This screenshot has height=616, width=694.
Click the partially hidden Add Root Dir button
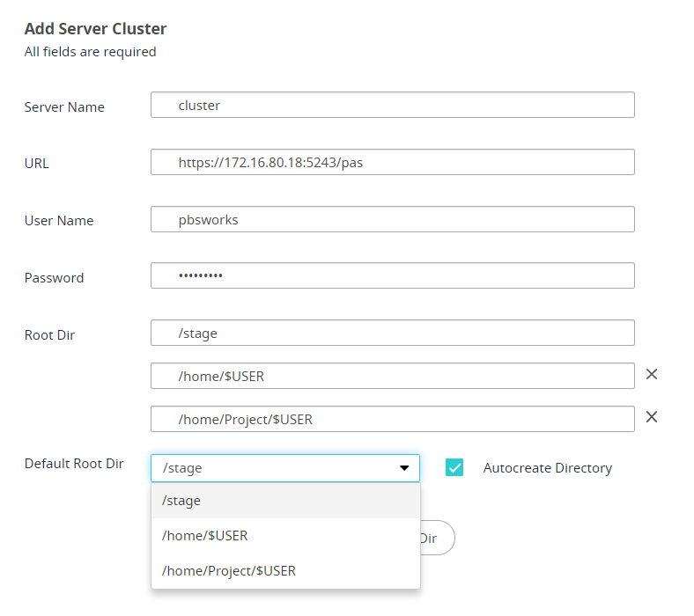pyautogui.click(x=437, y=538)
